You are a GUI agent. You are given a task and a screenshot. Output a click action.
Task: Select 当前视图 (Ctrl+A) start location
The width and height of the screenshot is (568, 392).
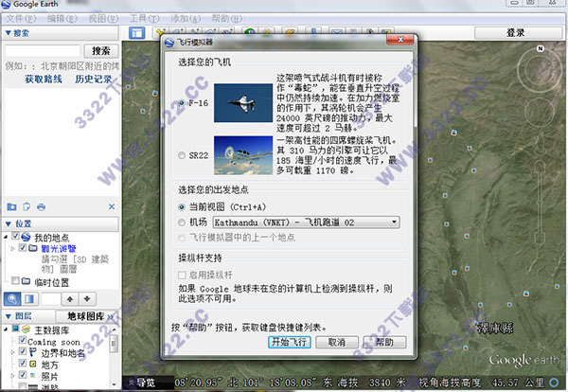pos(182,207)
